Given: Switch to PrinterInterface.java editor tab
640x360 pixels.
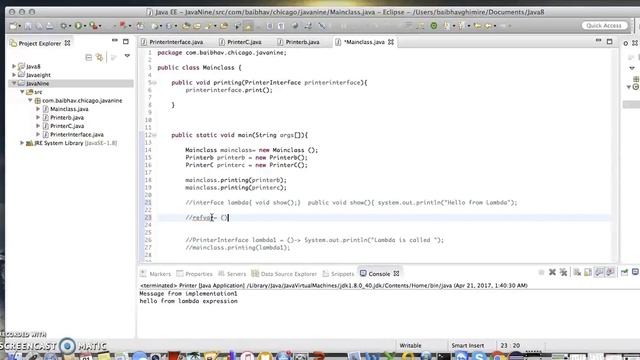Looking at the screenshot, I should [x=176, y=42].
